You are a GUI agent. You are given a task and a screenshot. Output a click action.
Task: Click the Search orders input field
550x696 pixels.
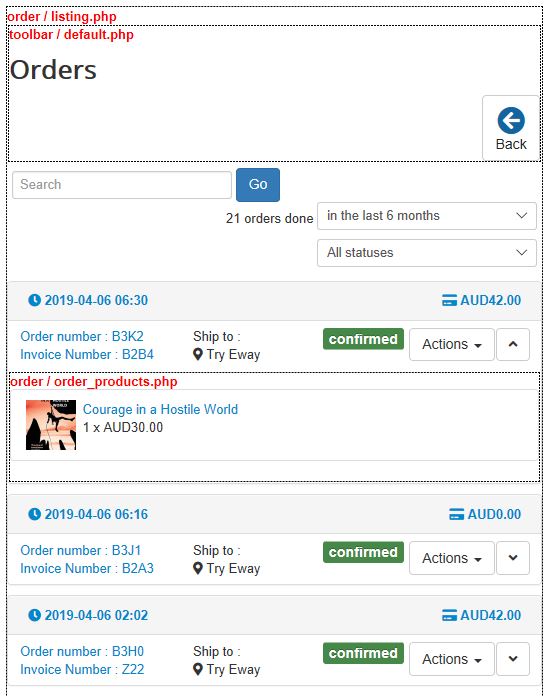122,185
